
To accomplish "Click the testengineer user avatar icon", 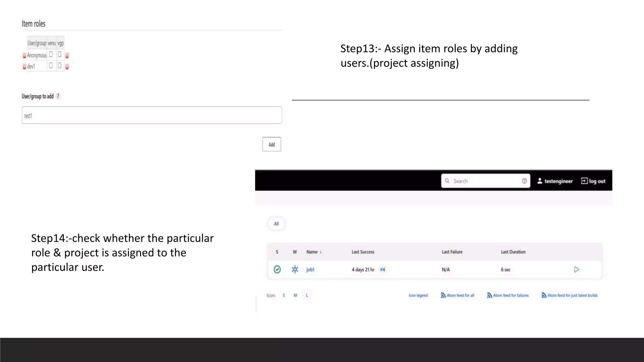I will coord(540,181).
